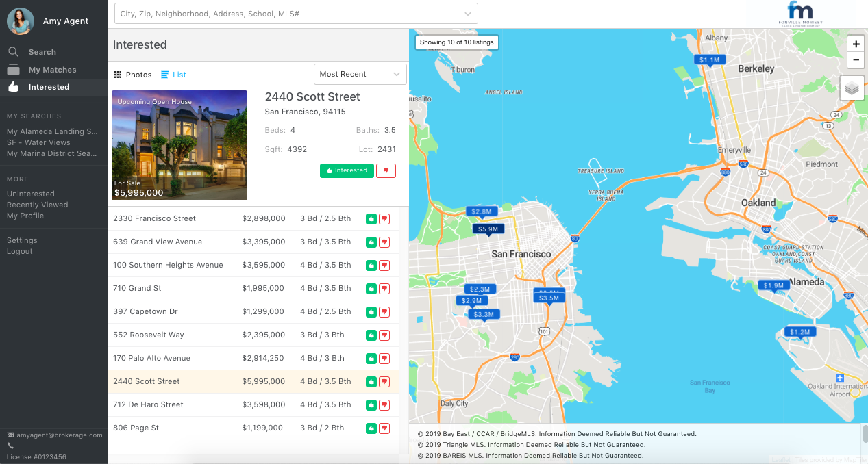Click the 2440 Scott Street house photo
This screenshot has height=464, width=868.
tap(179, 145)
